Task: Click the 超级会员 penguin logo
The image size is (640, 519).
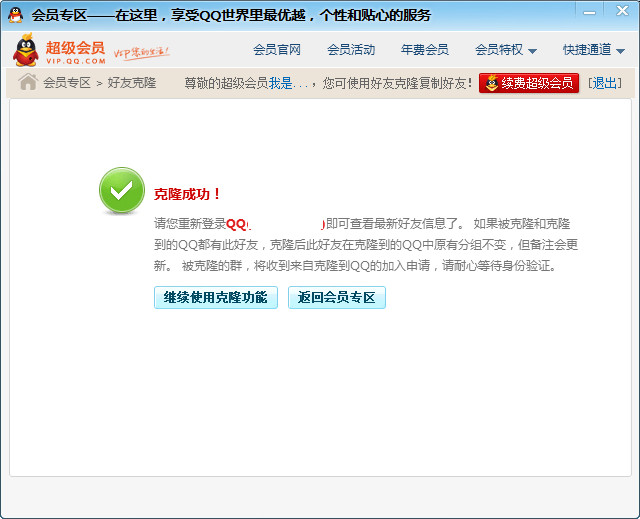Action: point(26,50)
